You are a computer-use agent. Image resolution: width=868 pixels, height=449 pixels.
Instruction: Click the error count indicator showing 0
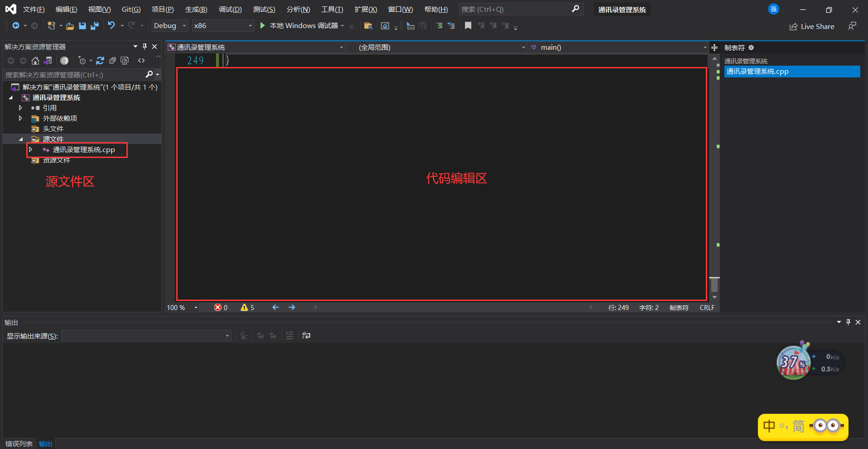[221, 308]
